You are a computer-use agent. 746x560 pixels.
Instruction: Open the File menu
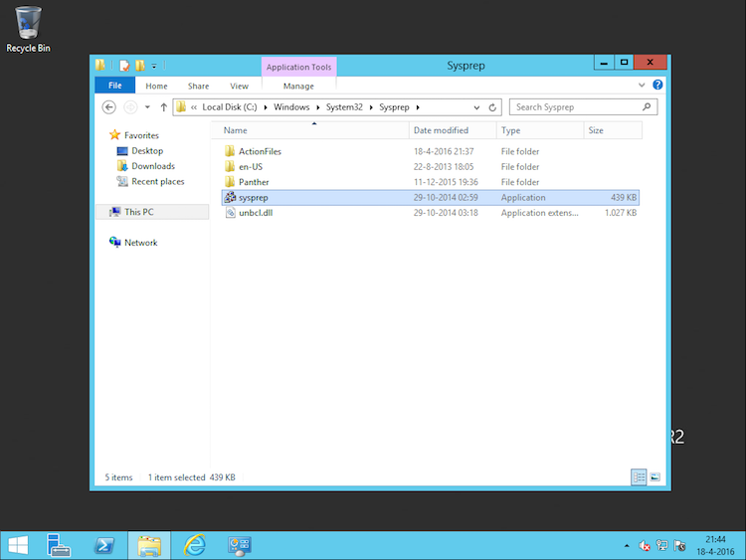pos(115,86)
